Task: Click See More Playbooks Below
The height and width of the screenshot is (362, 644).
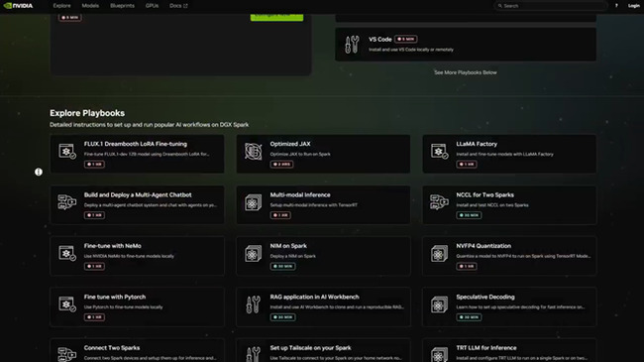Action: coord(466,72)
